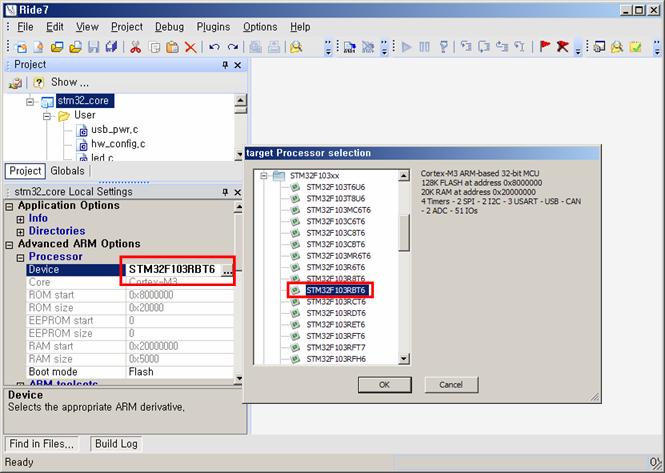Open the Build Log tab

pyautogui.click(x=115, y=443)
